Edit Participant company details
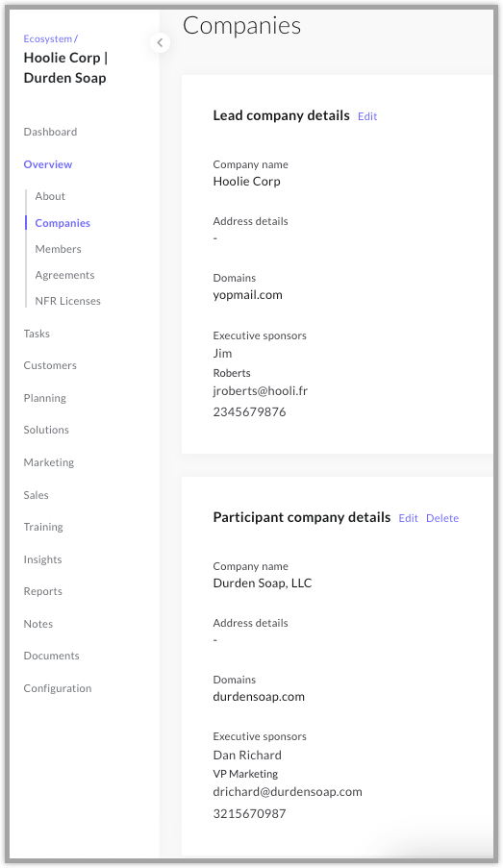Viewport: 503px width, 868px height. click(409, 518)
